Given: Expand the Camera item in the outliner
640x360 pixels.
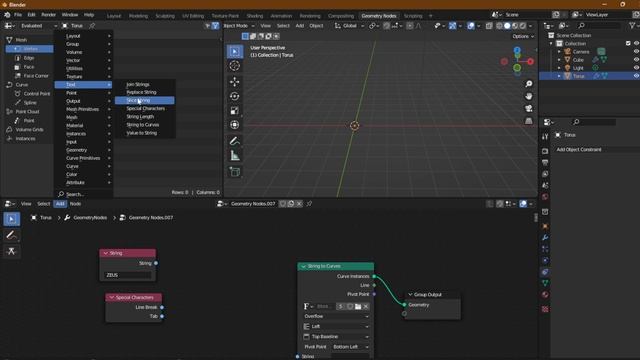Looking at the screenshot, I should 559,52.
